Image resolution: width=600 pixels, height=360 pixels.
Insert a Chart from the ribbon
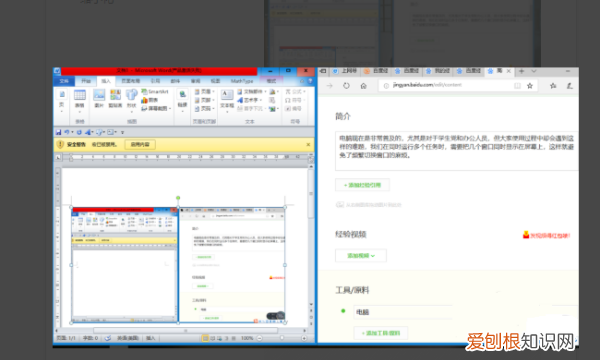point(150,100)
